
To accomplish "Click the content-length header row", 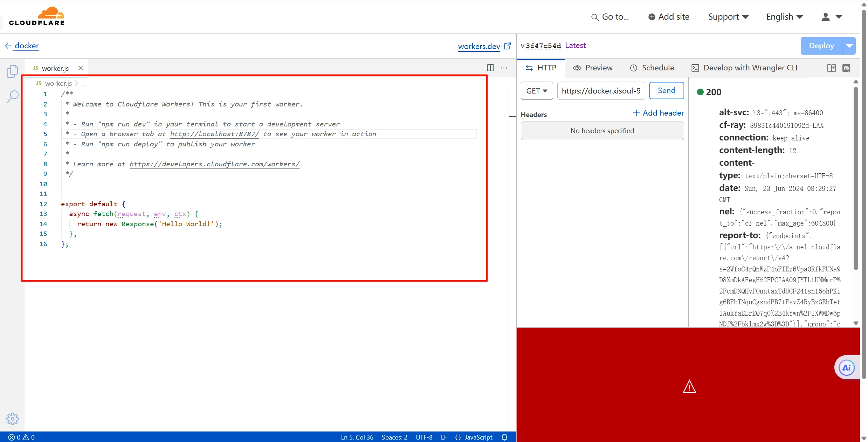I will 758,150.
